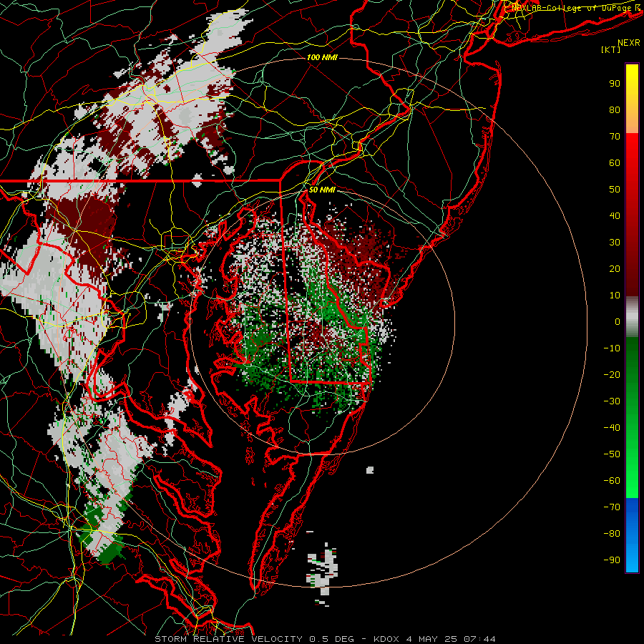Click the 50 NMI range ring label
Image resolution: width=644 pixels, height=644 pixels.
coord(322,190)
